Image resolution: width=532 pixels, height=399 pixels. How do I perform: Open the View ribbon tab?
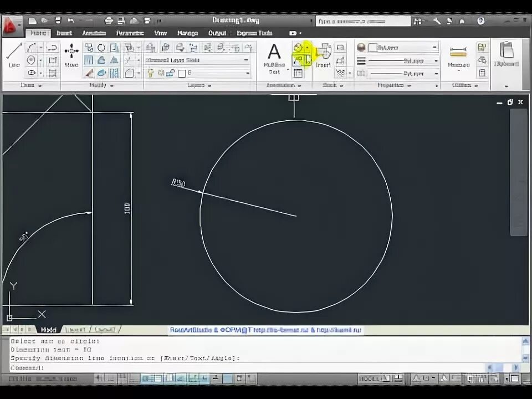(x=161, y=33)
